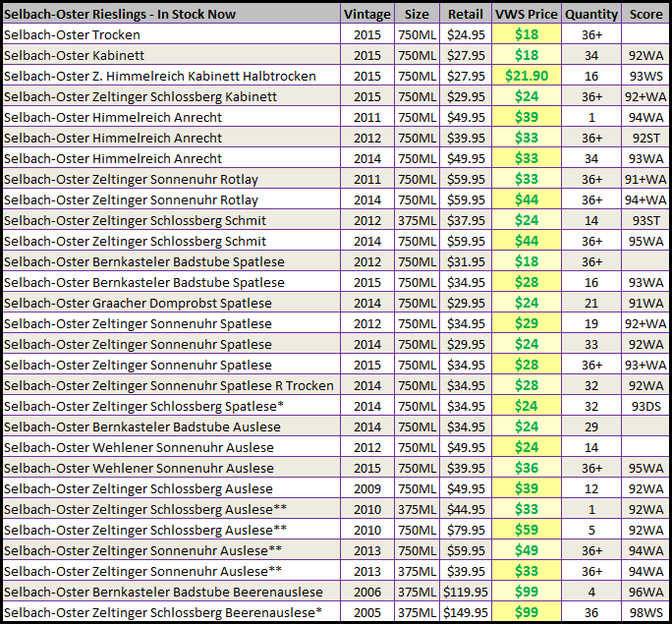
Task: Select 'Selbach-Oster Zeltinger Schlossberg Beerenauslese*' name
Action: tap(162, 612)
